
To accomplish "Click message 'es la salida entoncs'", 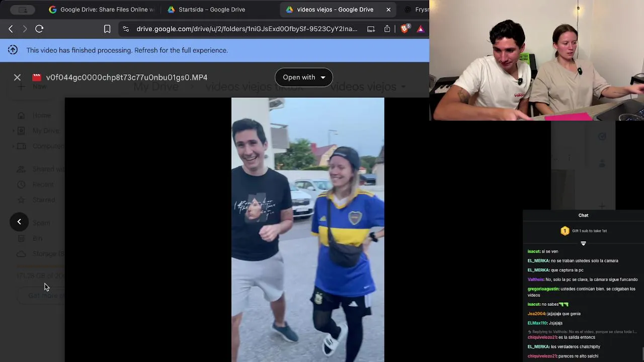I will tap(578, 337).
